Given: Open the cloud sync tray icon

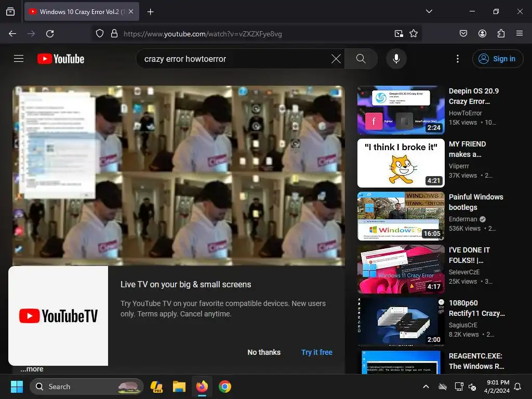Looking at the screenshot, I should tap(443, 387).
